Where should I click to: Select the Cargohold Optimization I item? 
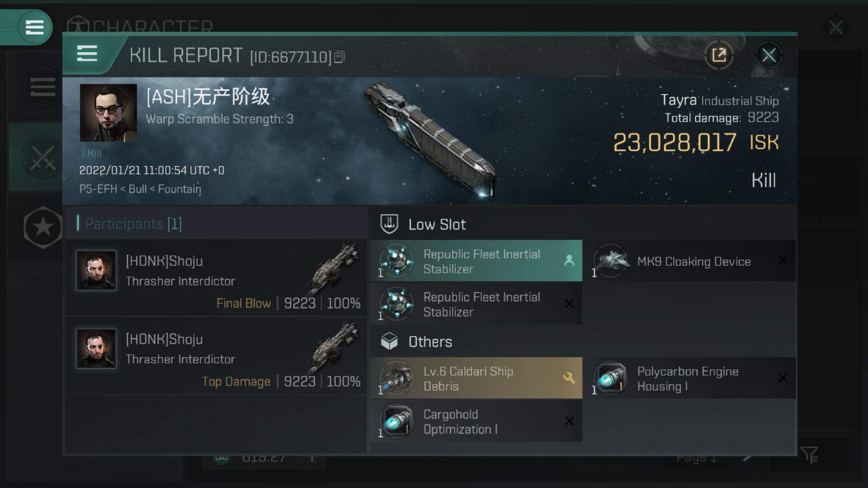point(476,421)
